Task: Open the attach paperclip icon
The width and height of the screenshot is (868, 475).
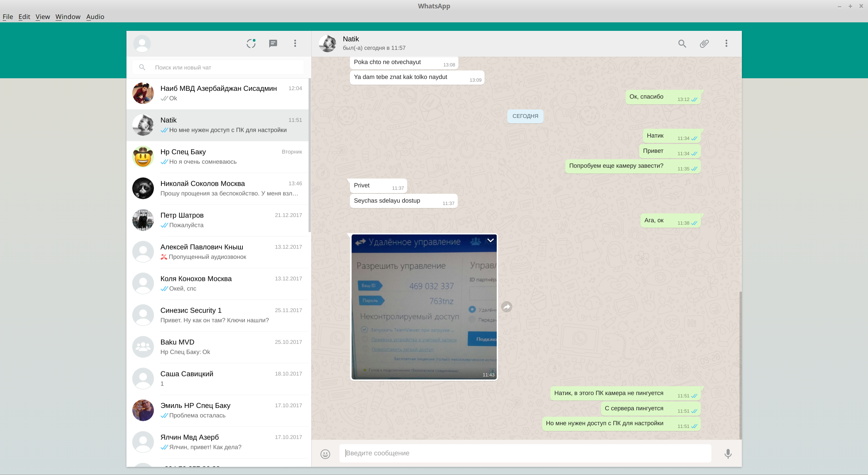Action: point(704,43)
